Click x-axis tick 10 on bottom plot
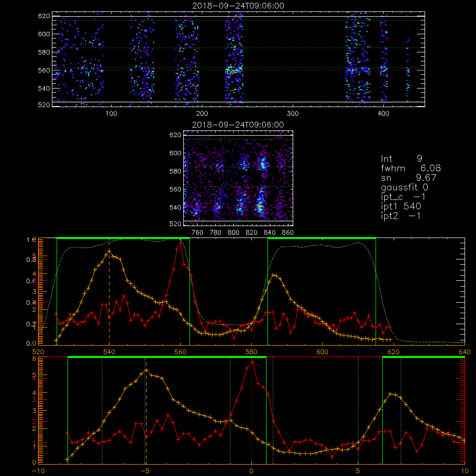 tap(465, 471)
